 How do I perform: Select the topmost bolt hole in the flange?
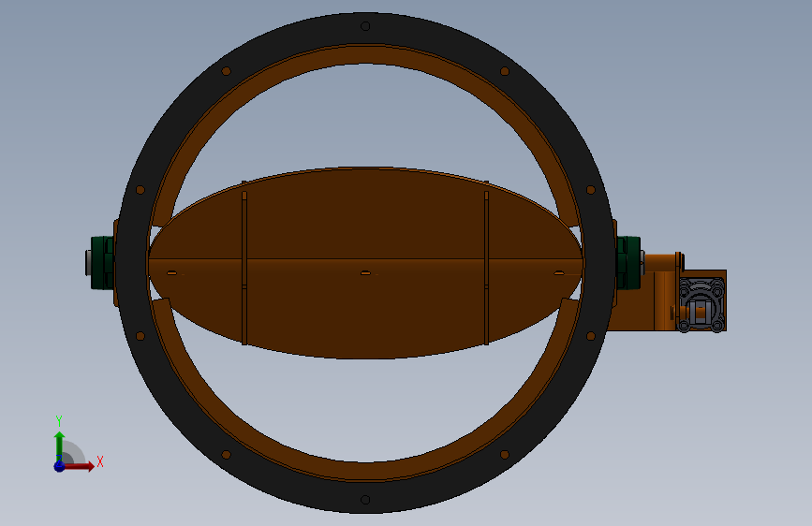[365, 26]
